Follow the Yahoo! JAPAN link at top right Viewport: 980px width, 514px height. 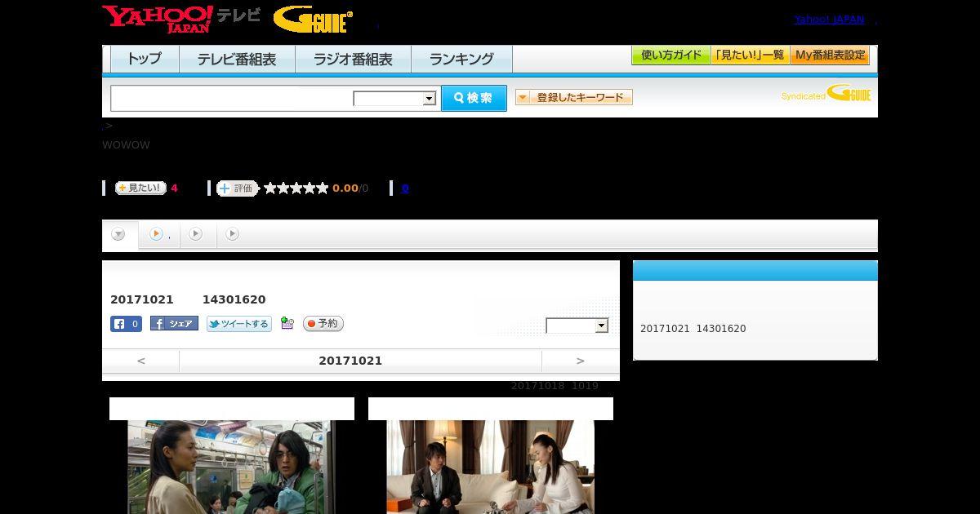click(829, 20)
